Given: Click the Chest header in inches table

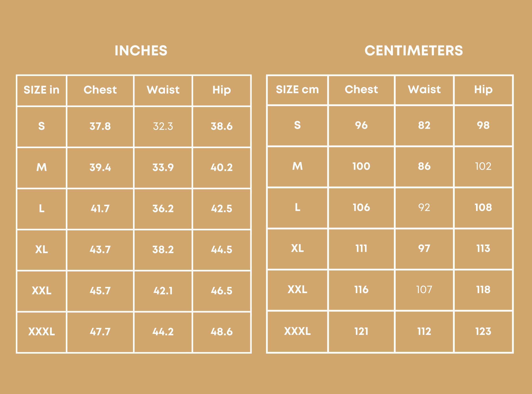Looking at the screenshot, I should point(100,90).
